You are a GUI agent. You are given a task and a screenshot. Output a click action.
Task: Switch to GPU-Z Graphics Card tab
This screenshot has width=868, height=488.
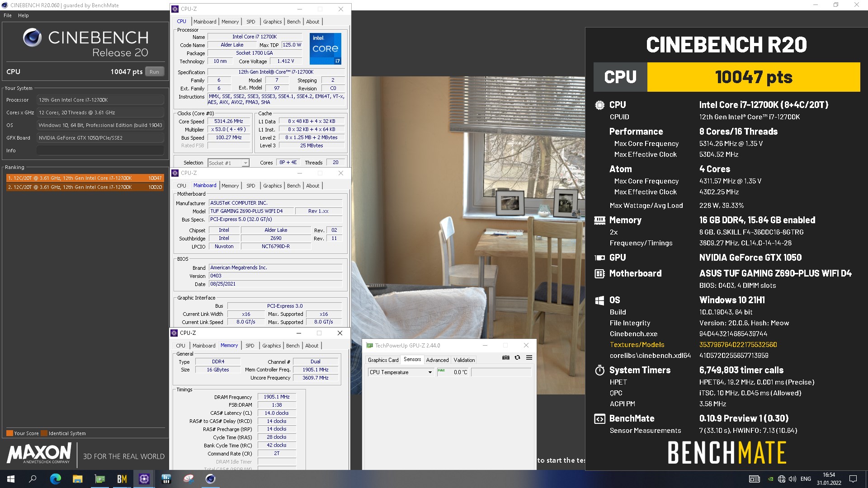(x=383, y=360)
